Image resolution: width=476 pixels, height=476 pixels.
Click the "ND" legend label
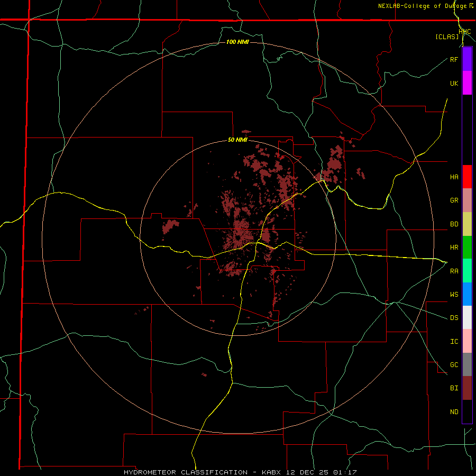[x=454, y=411]
